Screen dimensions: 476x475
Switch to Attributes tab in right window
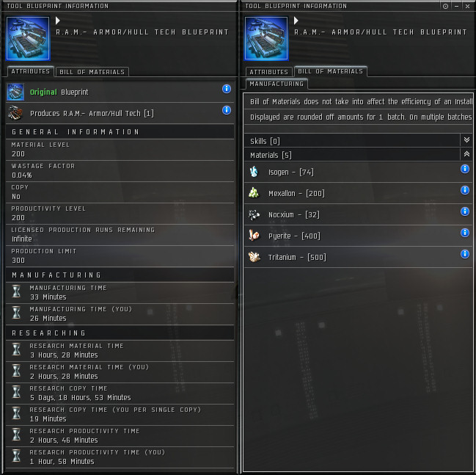[269, 72]
